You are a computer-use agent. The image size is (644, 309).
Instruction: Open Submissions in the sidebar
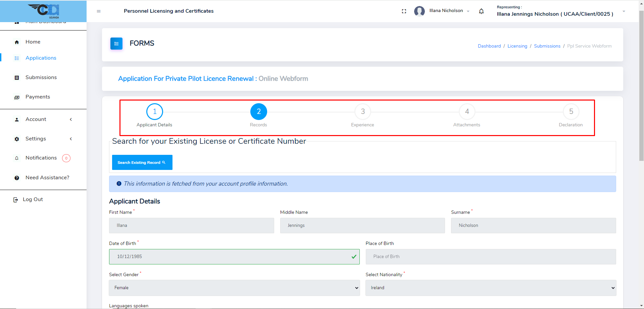[x=41, y=77]
